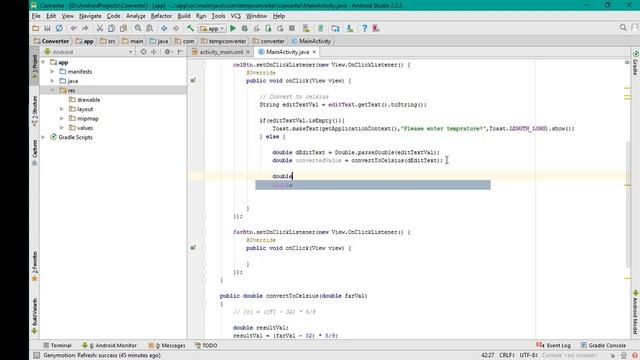The width and height of the screenshot is (640, 360).
Task: Click the Open folder toolbar icon
Action: (x=36, y=28)
